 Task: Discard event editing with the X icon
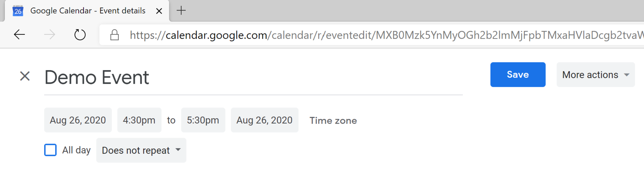[25, 76]
